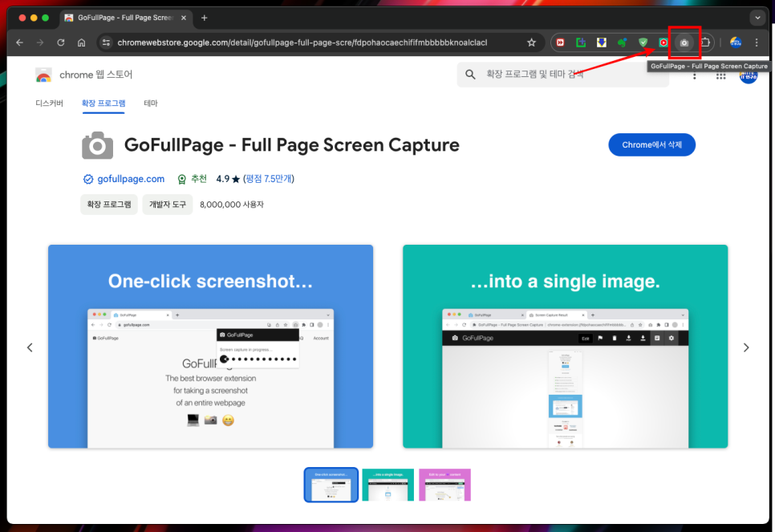This screenshot has width=775, height=532.
Task: Bookmark this page with the star icon
Action: 531,43
